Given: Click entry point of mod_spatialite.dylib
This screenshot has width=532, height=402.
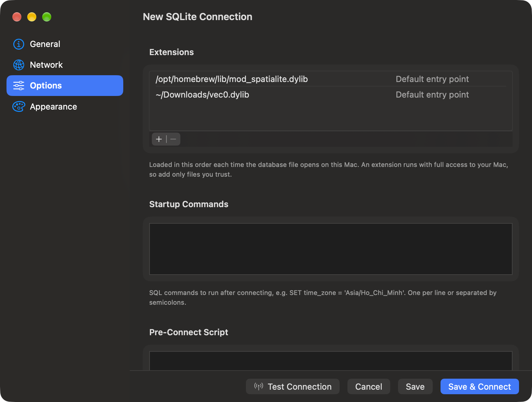Looking at the screenshot, I should (x=432, y=79).
